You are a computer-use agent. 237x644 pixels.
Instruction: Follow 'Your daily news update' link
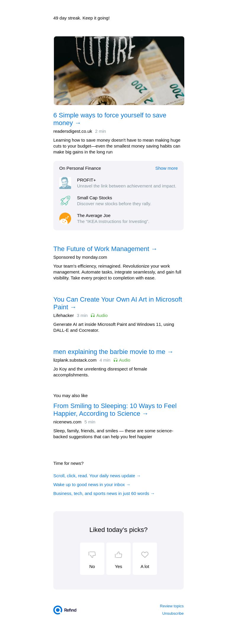(97, 476)
